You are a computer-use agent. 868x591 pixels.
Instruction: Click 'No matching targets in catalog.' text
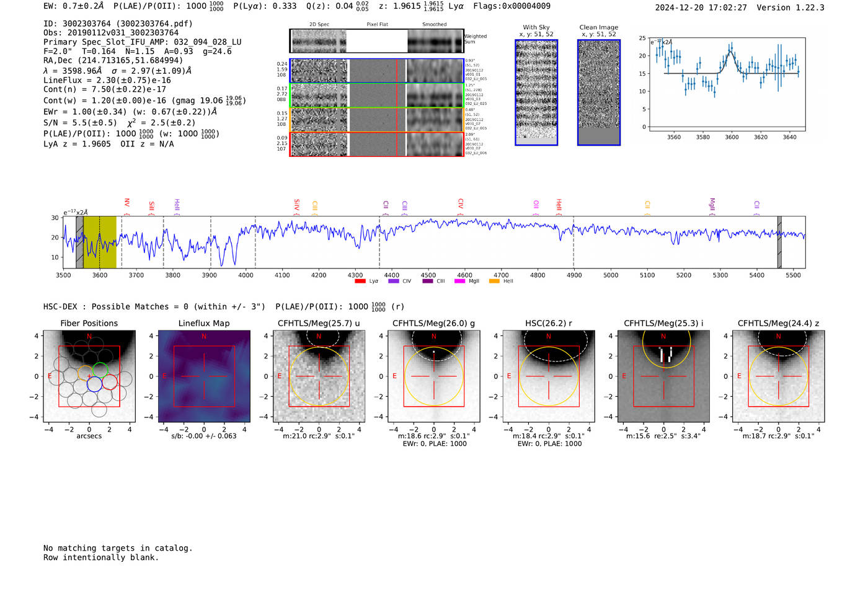tap(118, 548)
